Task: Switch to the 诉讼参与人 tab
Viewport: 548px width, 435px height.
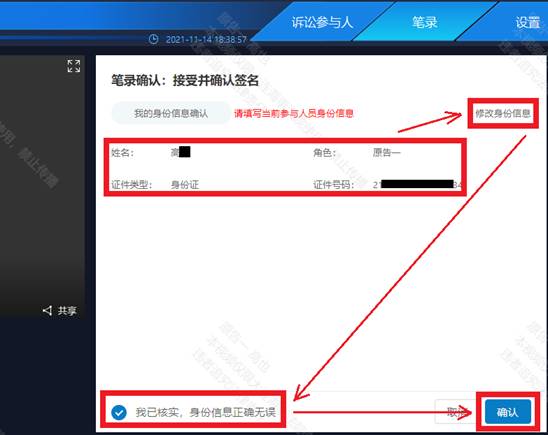Action: point(322,22)
